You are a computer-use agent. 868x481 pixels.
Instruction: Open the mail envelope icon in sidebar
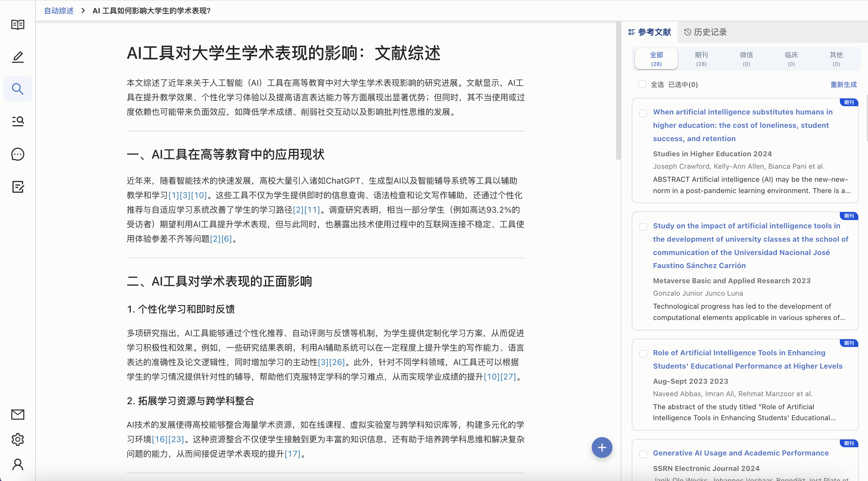17,414
